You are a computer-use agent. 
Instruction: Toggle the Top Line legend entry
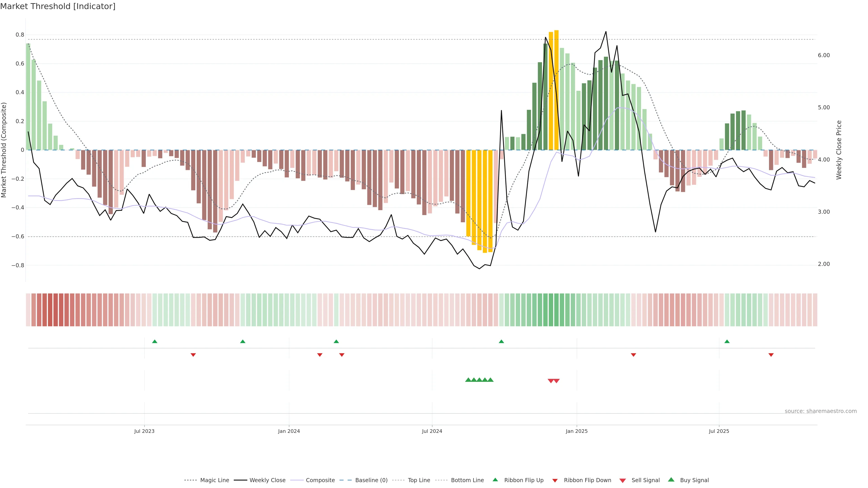click(419, 480)
